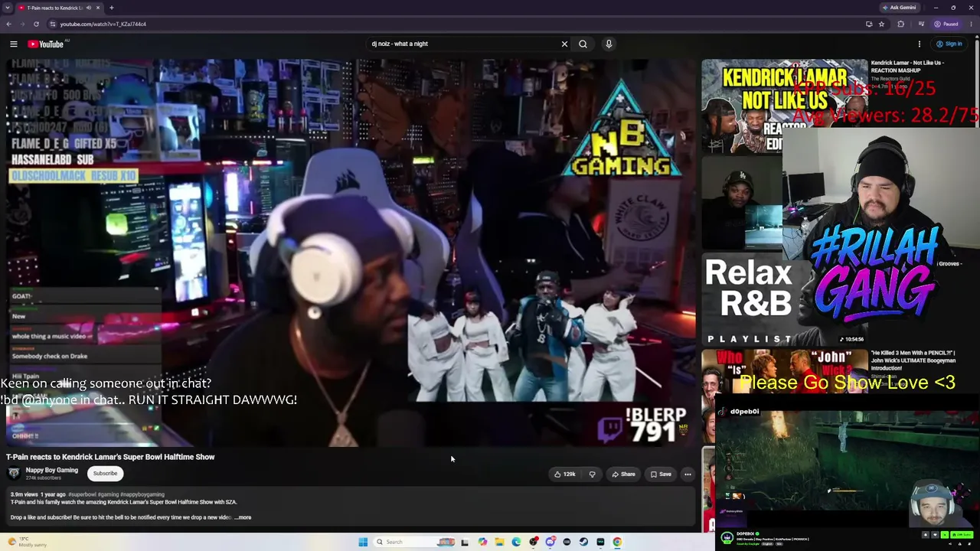Clear the YouTube search box text

pyautogui.click(x=564, y=44)
